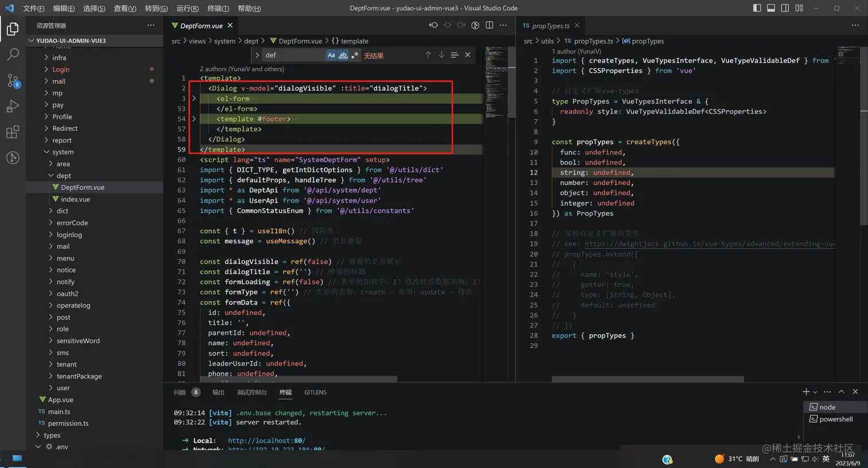This screenshot has width=868, height=468.
Task: Toggle match whole word in find widget
Action: (343, 55)
